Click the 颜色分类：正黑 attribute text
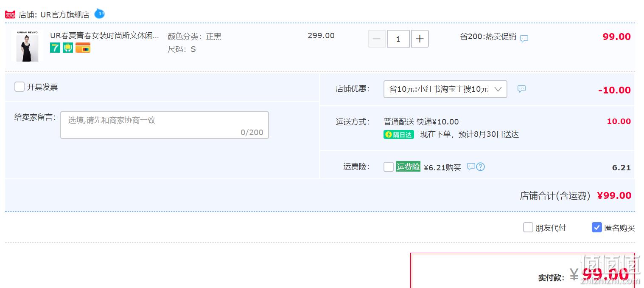644x288 pixels. (195, 37)
